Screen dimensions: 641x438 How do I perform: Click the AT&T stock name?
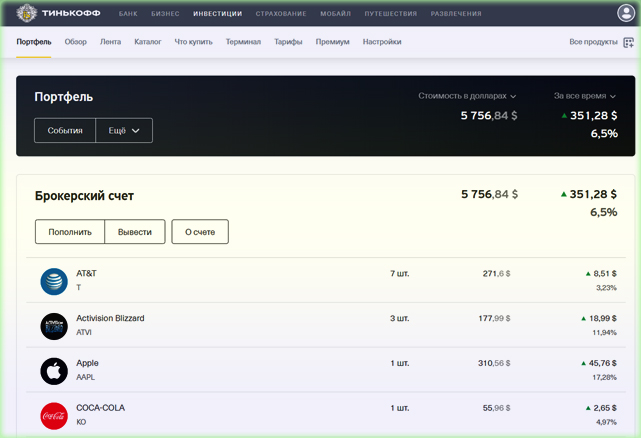tap(86, 273)
